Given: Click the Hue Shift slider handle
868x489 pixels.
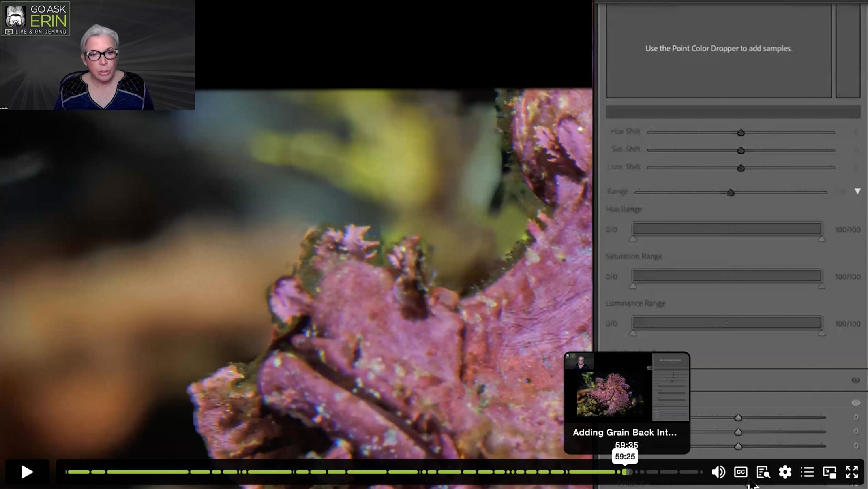Looking at the screenshot, I should pyautogui.click(x=741, y=133).
